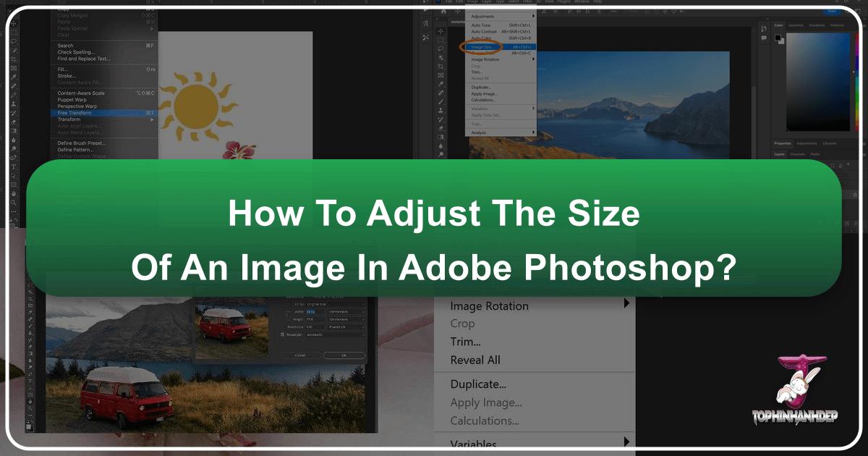
Task: Switch to the Swatches tab
Action: 796,25
